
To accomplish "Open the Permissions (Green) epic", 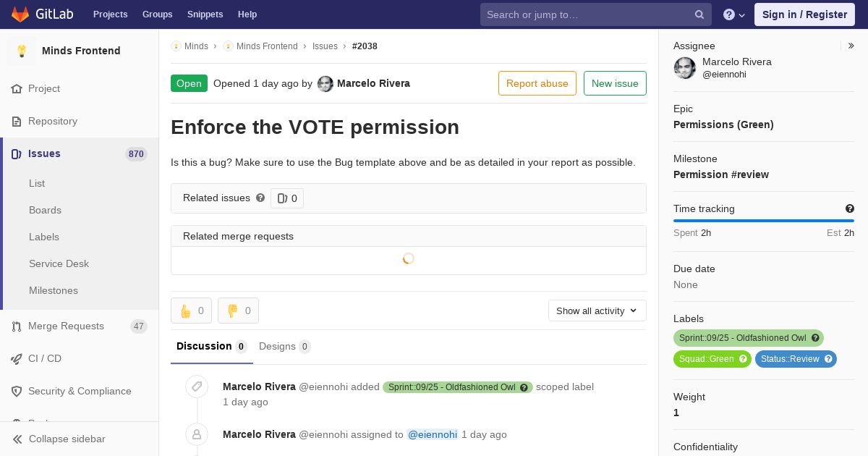I will point(723,124).
